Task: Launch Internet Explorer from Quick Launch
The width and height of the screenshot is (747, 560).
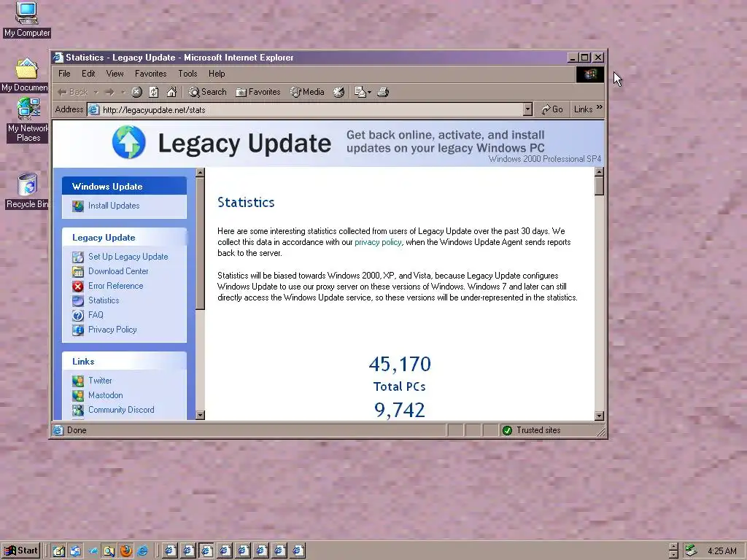Action: [x=142, y=551]
